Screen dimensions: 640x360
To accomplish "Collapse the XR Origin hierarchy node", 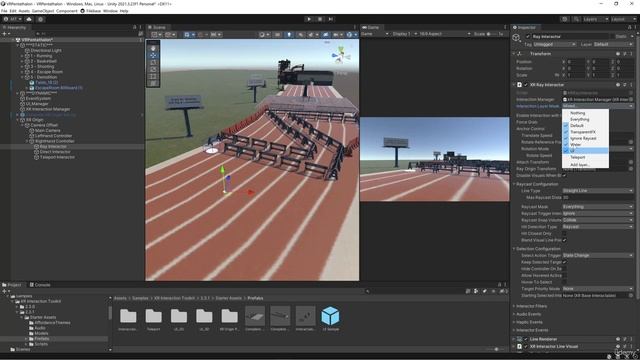I will click(18, 120).
